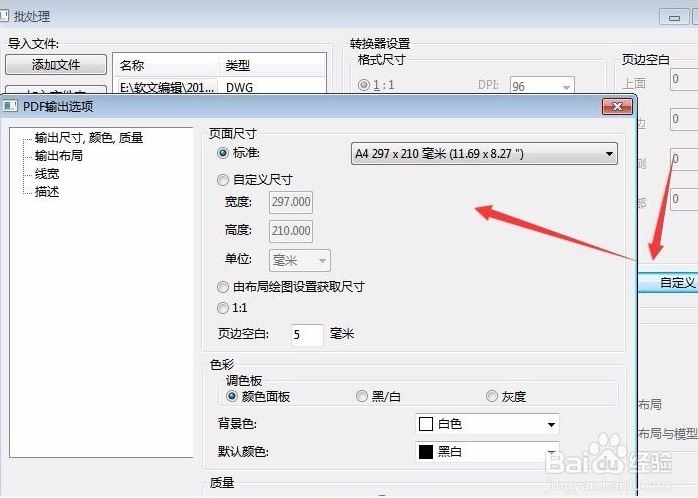The width and height of the screenshot is (698, 498).
Task: Click the 添加文件 button
Action: click(x=56, y=65)
